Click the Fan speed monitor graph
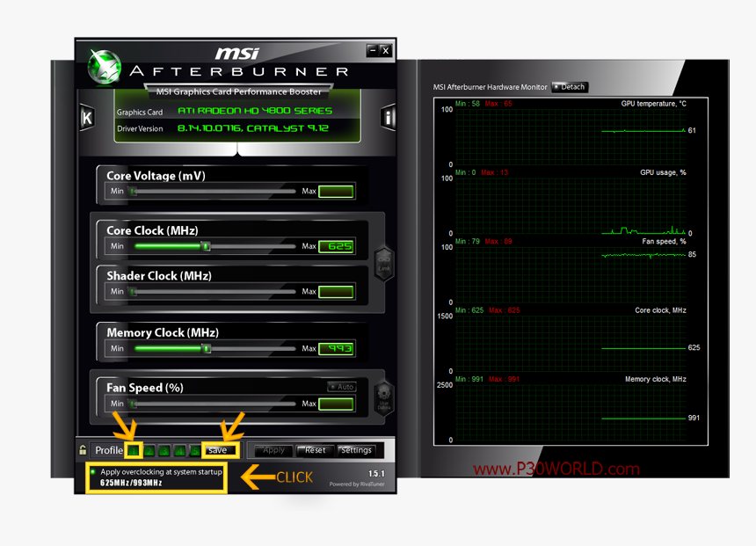 [x=571, y=275]
